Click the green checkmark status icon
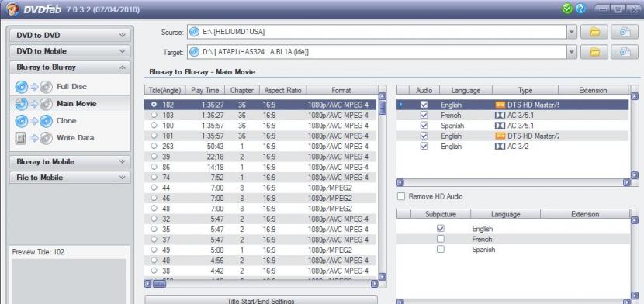 click(x=567, y=9)
